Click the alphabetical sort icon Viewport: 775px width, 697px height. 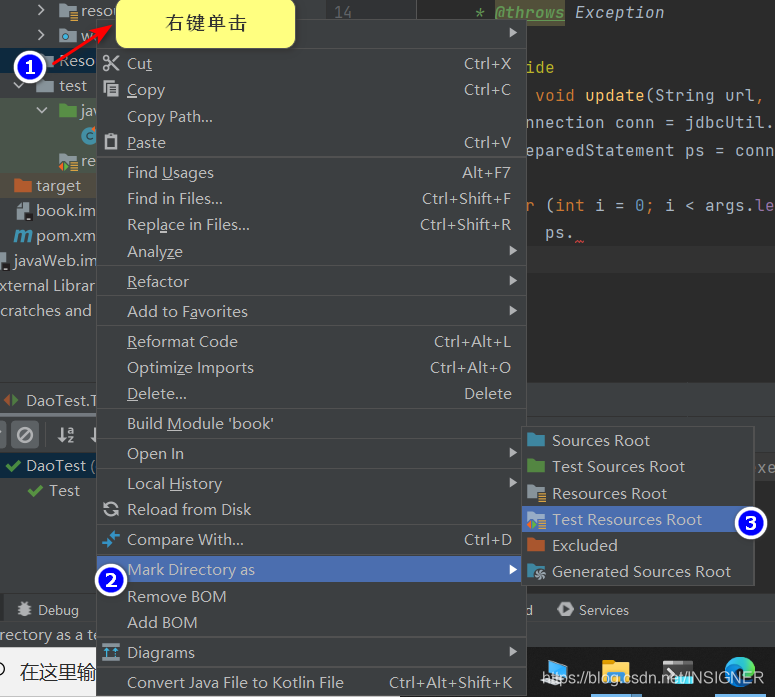pyautogui.click(x=66, y=435)
